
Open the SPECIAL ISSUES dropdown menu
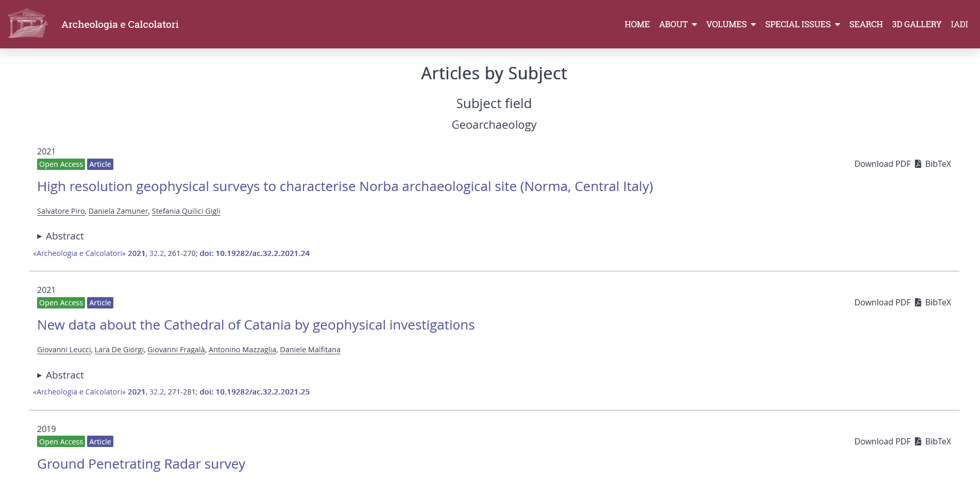pos(802,24)
